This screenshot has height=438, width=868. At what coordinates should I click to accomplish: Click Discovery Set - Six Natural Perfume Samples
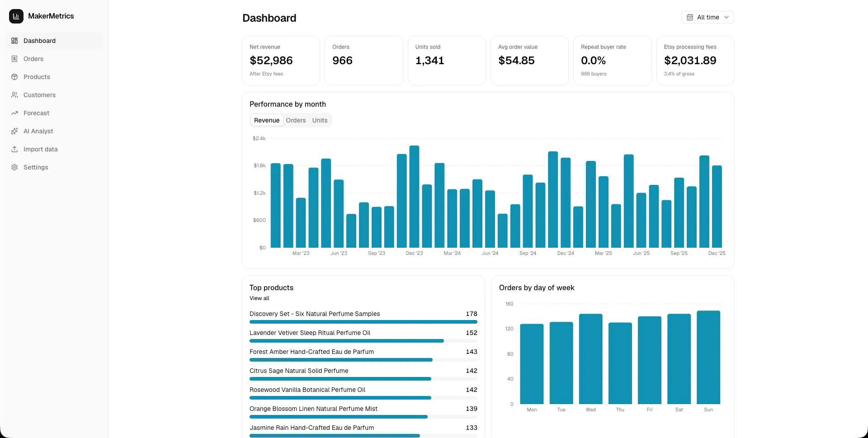click(x=315, y=314)
